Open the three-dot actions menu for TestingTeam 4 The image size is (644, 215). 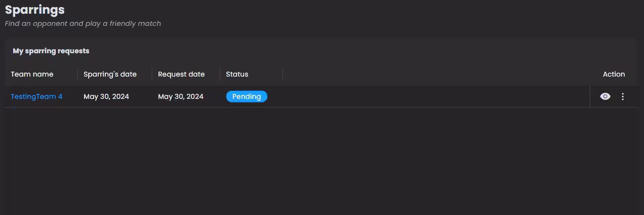[623, 96]
